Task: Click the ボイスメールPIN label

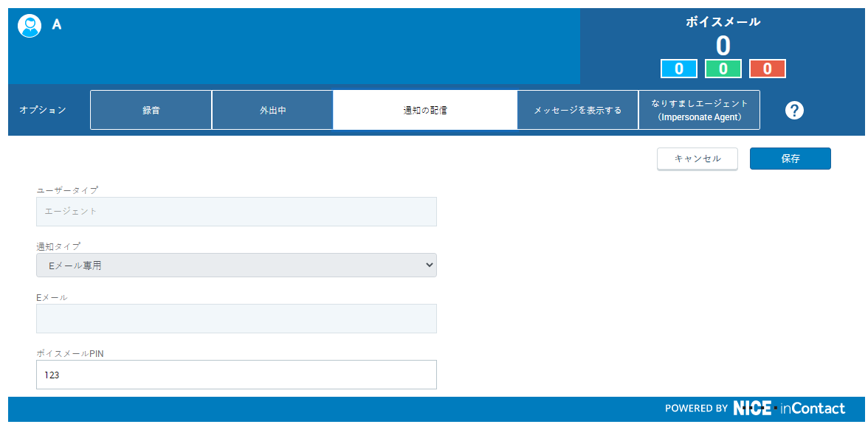Action: pos(69,353)
